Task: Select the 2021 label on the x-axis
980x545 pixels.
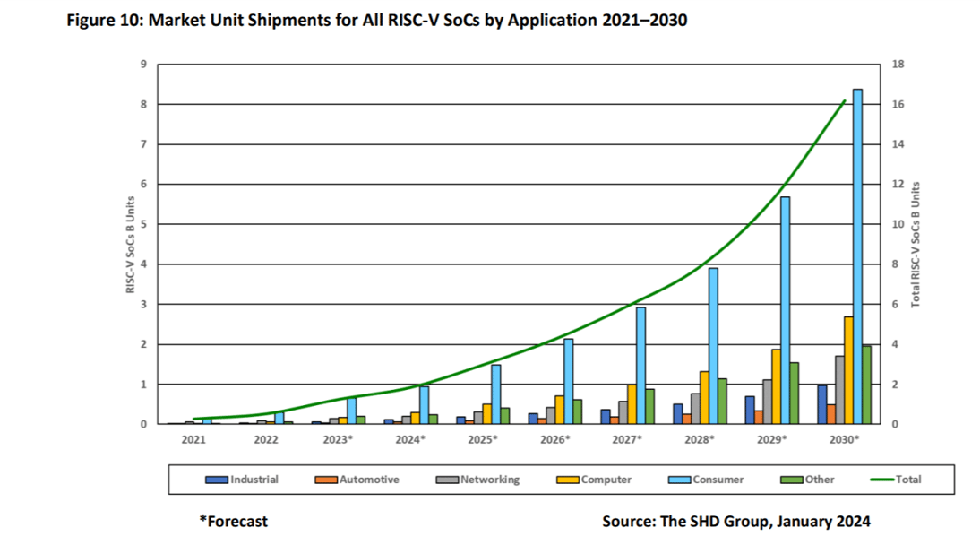Action: pyautogui.click(x=193, y=441)
